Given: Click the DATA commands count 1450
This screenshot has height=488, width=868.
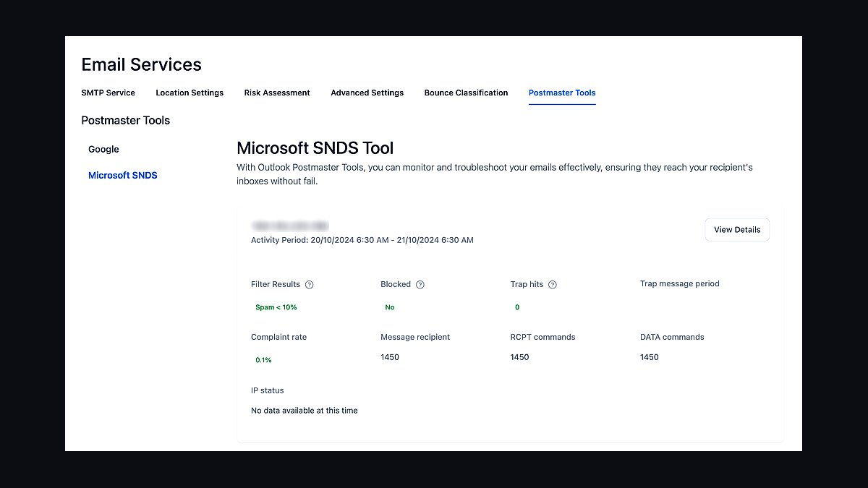Looking at the screenshot, I should 650,357.
